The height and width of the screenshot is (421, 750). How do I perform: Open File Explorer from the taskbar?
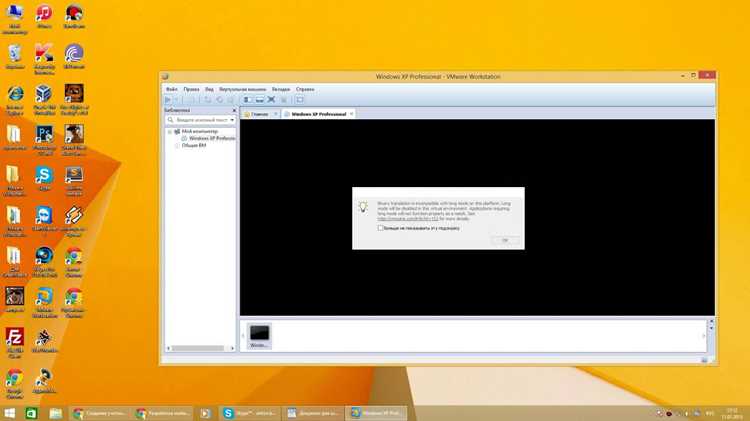pyautogui.click(x=55, y=413)
